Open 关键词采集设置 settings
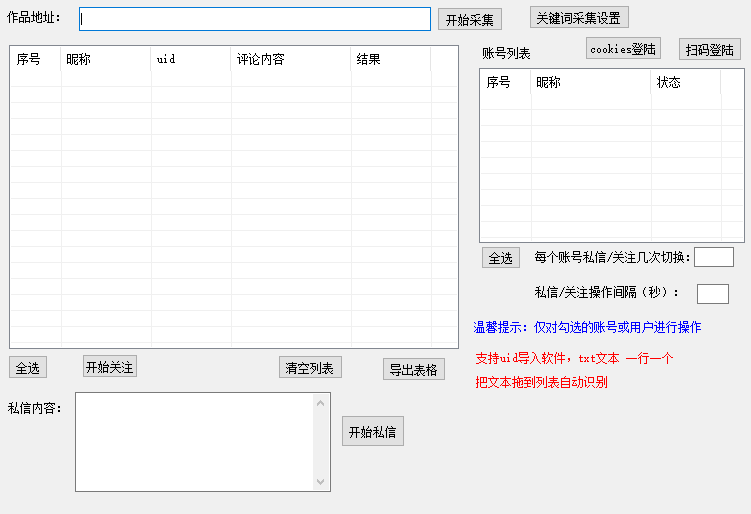Image resolution: width=751 pixels, height=514 pixels. (579, 18)
